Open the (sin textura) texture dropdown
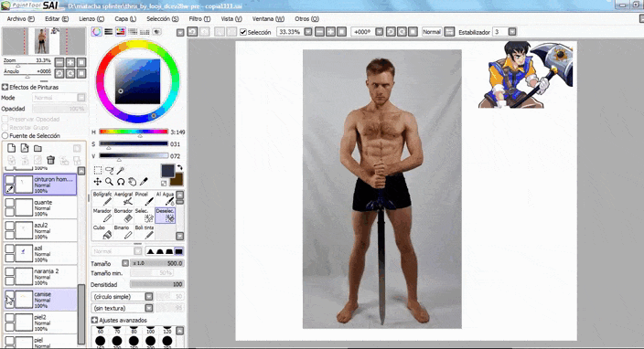Image resolution: width=644 pixels, height=349 pixels. click(x=149, y=308)
